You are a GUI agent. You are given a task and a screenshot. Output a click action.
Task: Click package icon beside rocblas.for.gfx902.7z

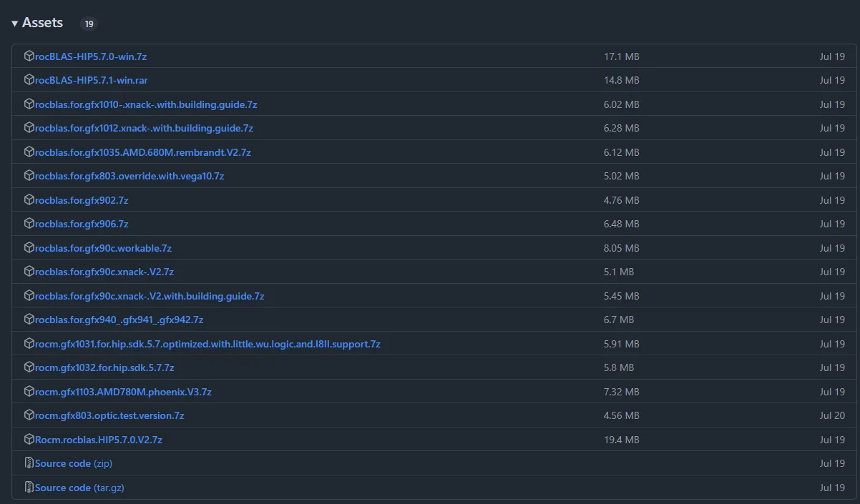(29, 199)
